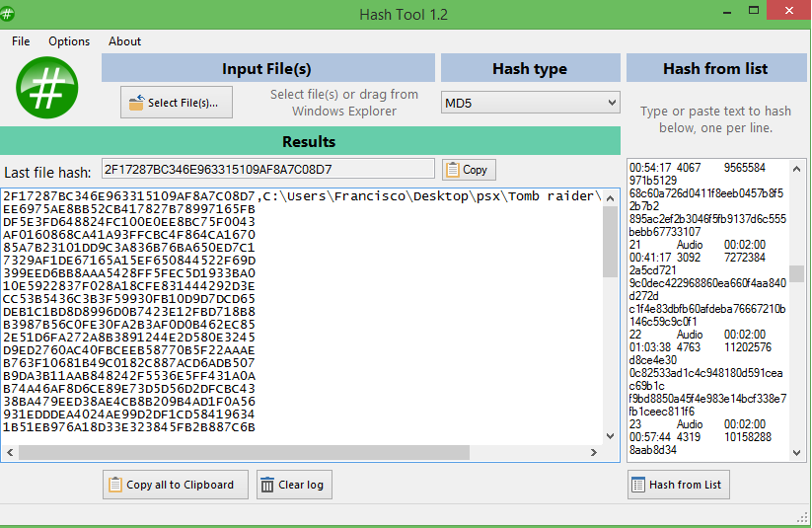Click the hash list up scroll arrow
Screen dimensions: 812x528
click(x=796, y=169)
